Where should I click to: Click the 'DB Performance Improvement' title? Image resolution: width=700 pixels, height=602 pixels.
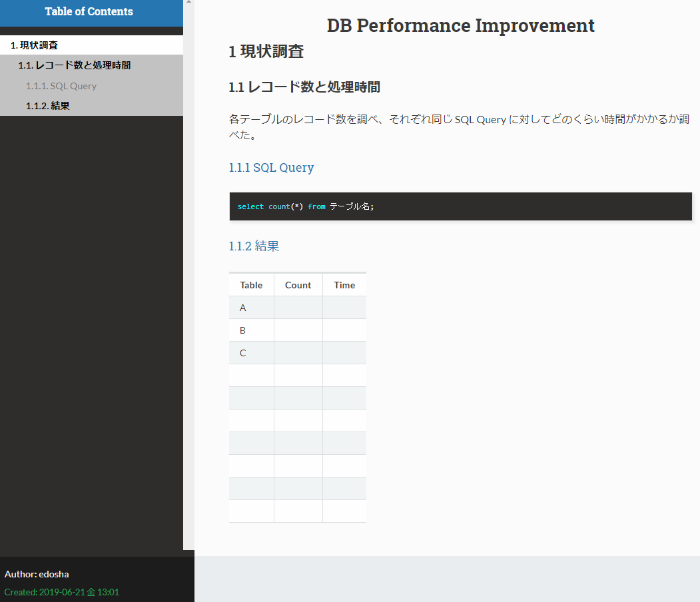coord(461,25)
